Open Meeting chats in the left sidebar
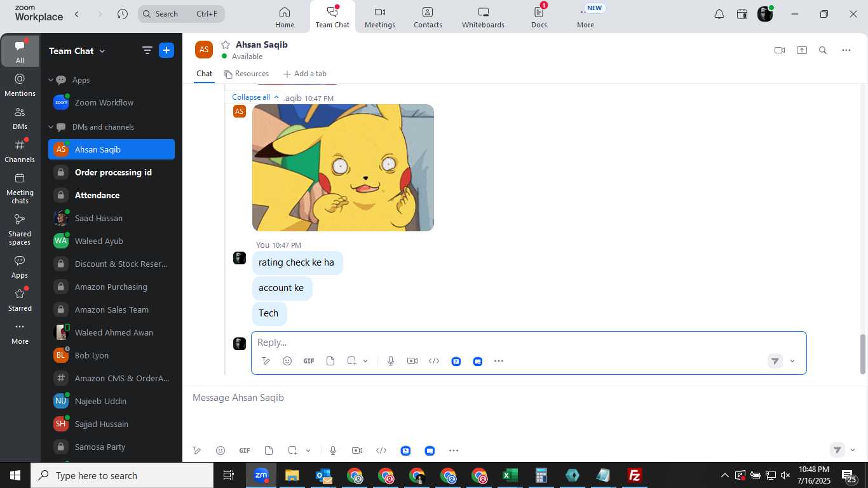Screen dimensions: 868x488 20,188
